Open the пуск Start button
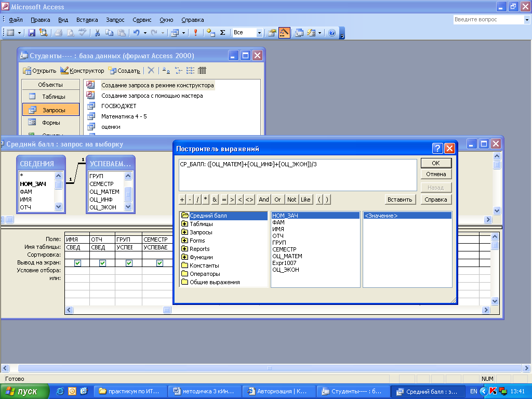 pyautogui.click(x=24, y=391)
